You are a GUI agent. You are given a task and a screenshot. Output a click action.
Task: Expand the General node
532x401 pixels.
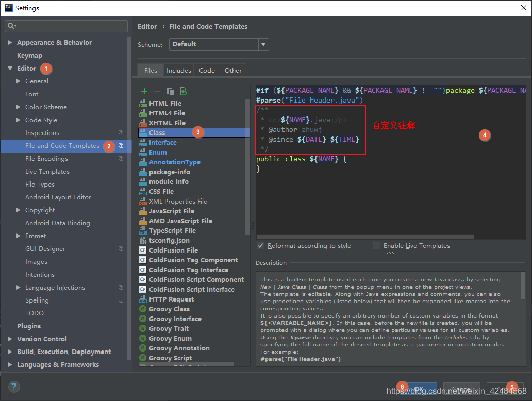(19, 81)
